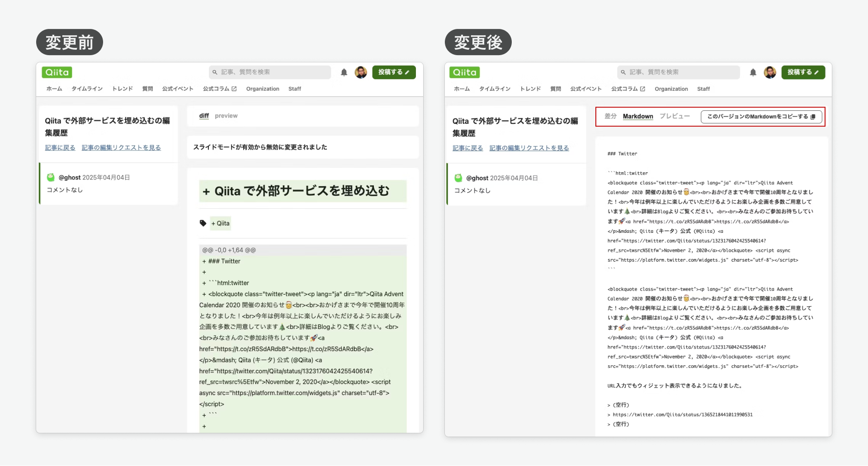Open ホーム in the 変更前 navigation
Image resolution: width=868 pixels, height=466 pixels.
54,89
